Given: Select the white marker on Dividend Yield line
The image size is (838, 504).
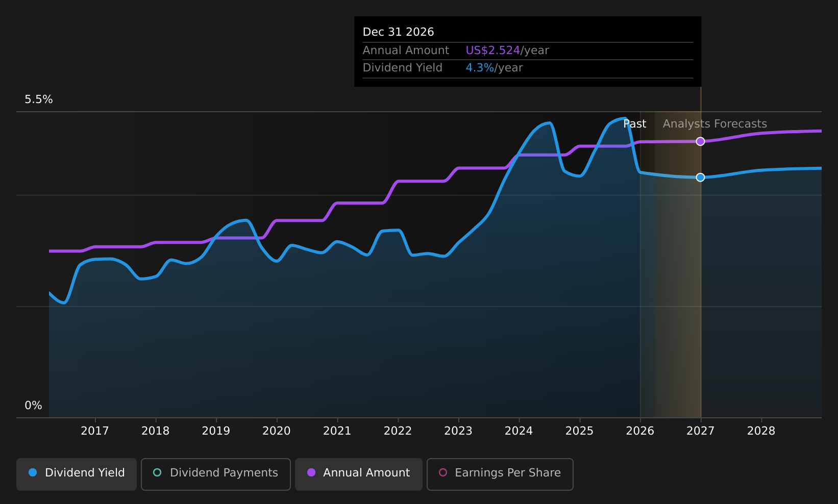Looking at the screenshot, I should [x=700, y=178].
